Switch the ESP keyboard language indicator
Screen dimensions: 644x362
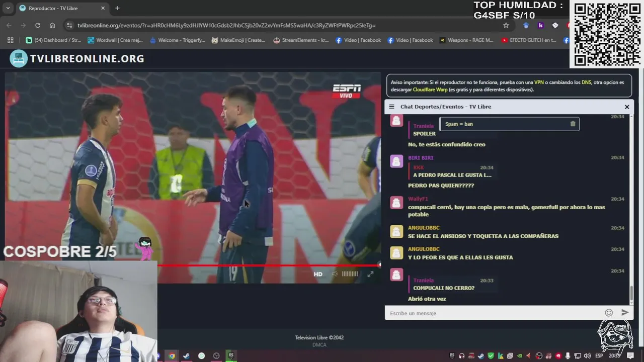click(x=599, y=356)
